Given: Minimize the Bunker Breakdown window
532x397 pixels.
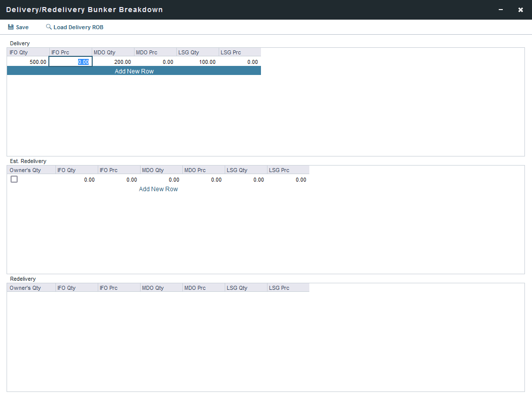Looking at the screenshot, I should point(501,10).
